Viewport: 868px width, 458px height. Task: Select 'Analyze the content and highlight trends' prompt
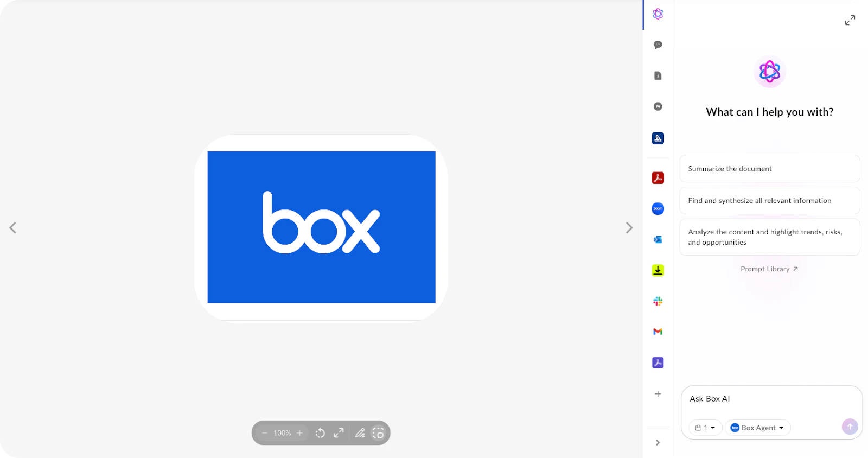769,237
